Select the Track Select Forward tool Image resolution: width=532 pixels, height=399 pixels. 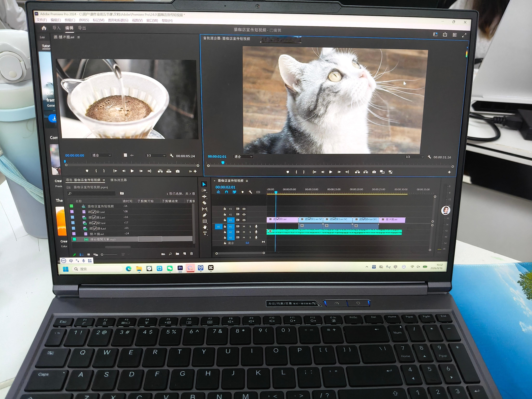tap(204, 190)
